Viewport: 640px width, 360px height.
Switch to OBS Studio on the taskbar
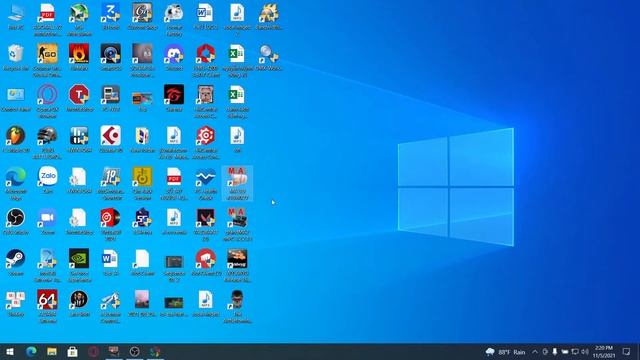click(134, 351)
